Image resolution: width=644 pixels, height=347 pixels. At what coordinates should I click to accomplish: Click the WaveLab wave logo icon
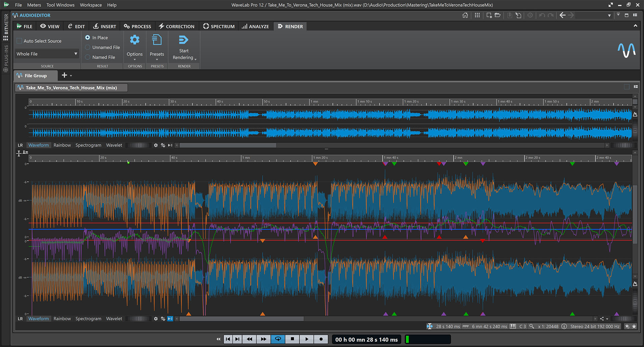[627, 50]
